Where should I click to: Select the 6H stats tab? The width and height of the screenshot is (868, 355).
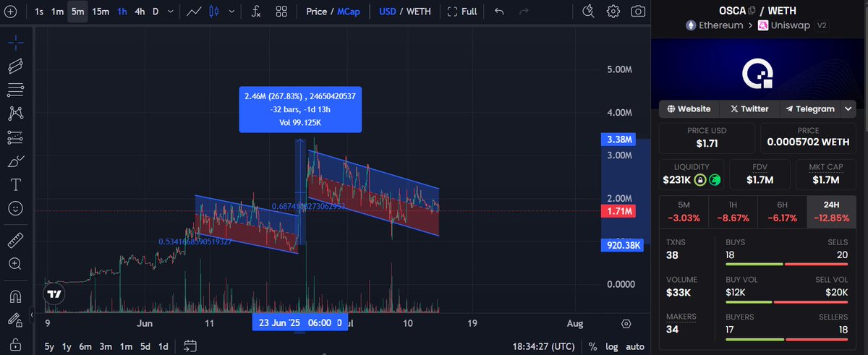(782, 211)
